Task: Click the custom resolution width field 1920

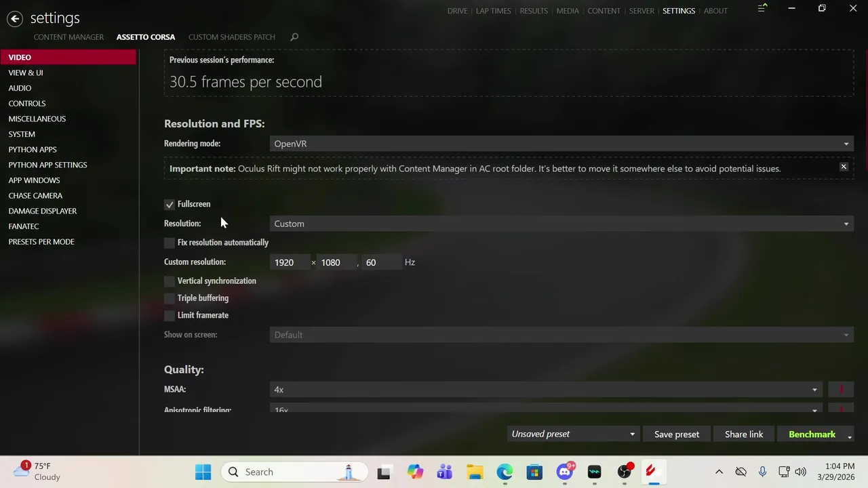Action: pyautogui.click(x=290, y=262)
